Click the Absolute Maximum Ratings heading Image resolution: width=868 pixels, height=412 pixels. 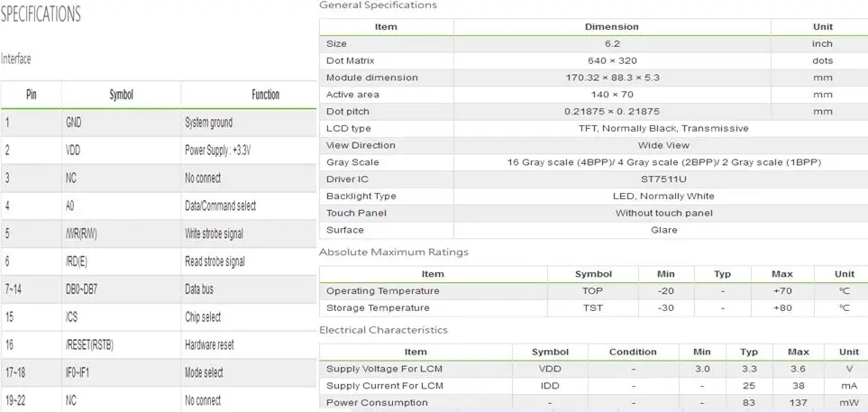pyautogui.click(x=394, y=252)
